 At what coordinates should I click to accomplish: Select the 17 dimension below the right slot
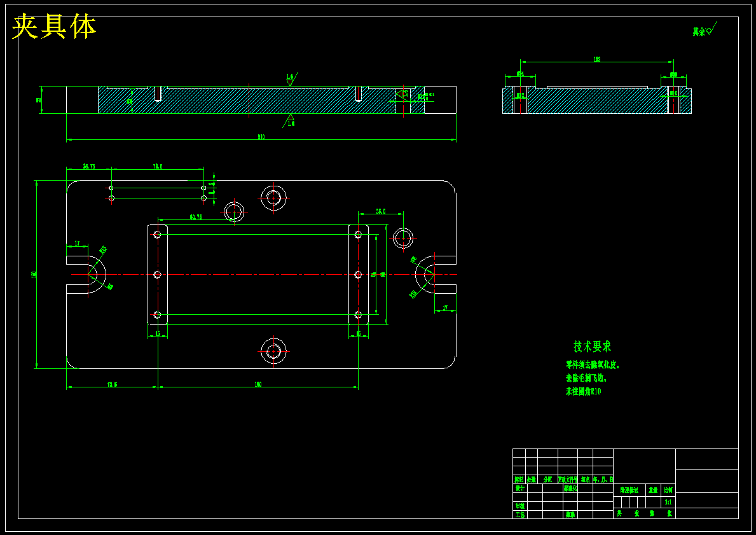[x=445, y=307]
